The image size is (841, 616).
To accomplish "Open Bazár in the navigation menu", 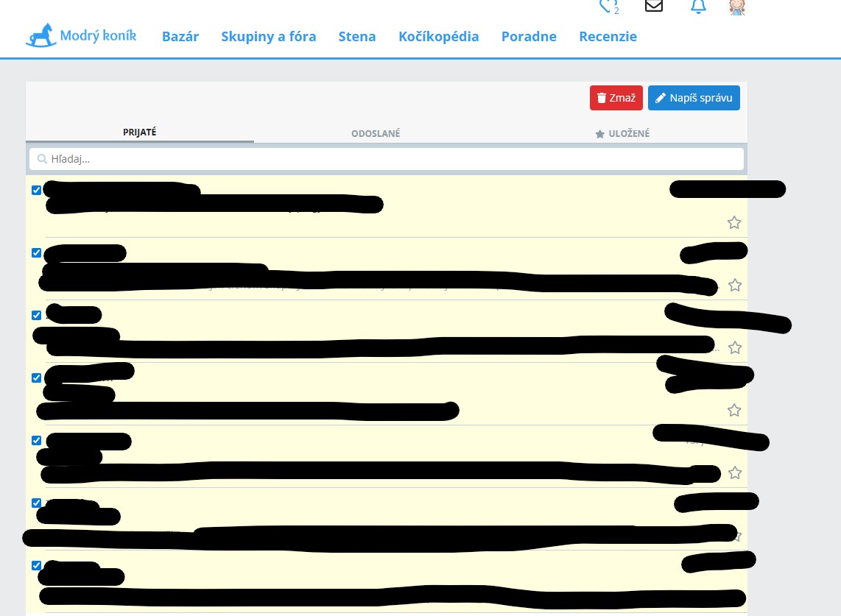I will (x=180, y=37).
